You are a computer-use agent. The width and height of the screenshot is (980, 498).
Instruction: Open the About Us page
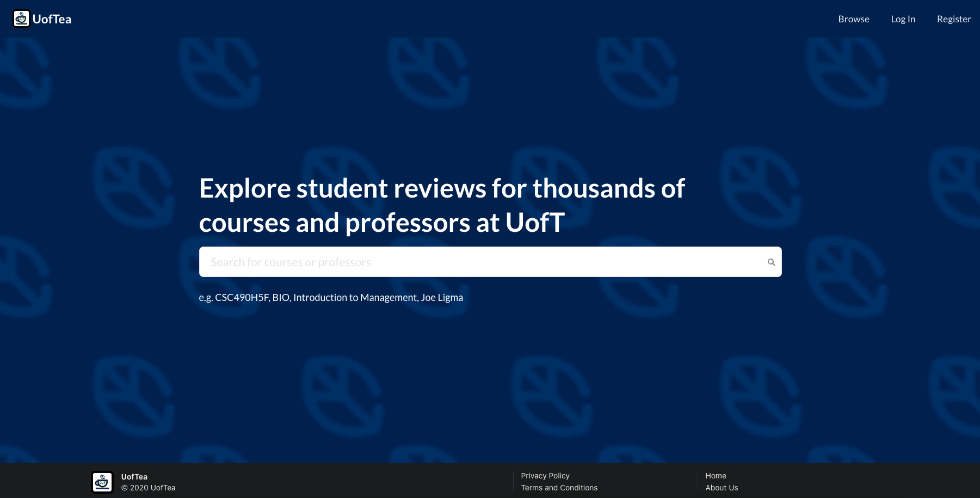point(722,488)
